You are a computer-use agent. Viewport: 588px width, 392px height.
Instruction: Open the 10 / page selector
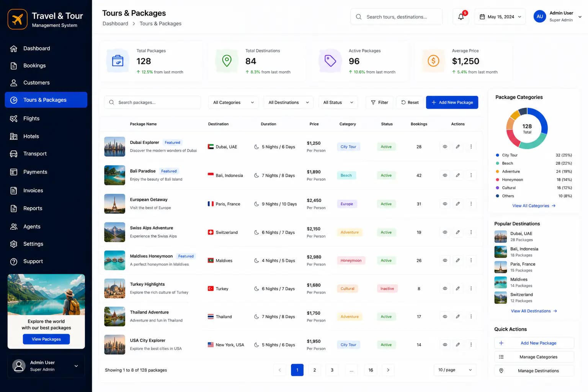pos(455,370)
